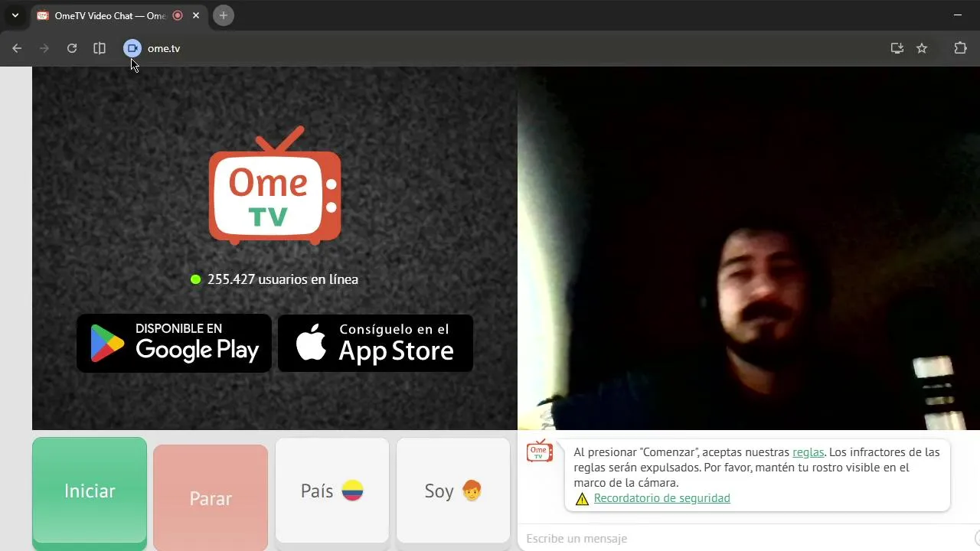
Task: Open the App Store download badge
Action: coord(375,343)
